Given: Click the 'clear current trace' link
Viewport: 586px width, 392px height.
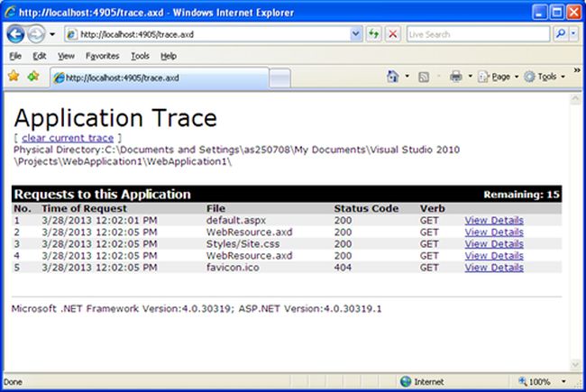Looking at the screenshot, I should (68, 138).
